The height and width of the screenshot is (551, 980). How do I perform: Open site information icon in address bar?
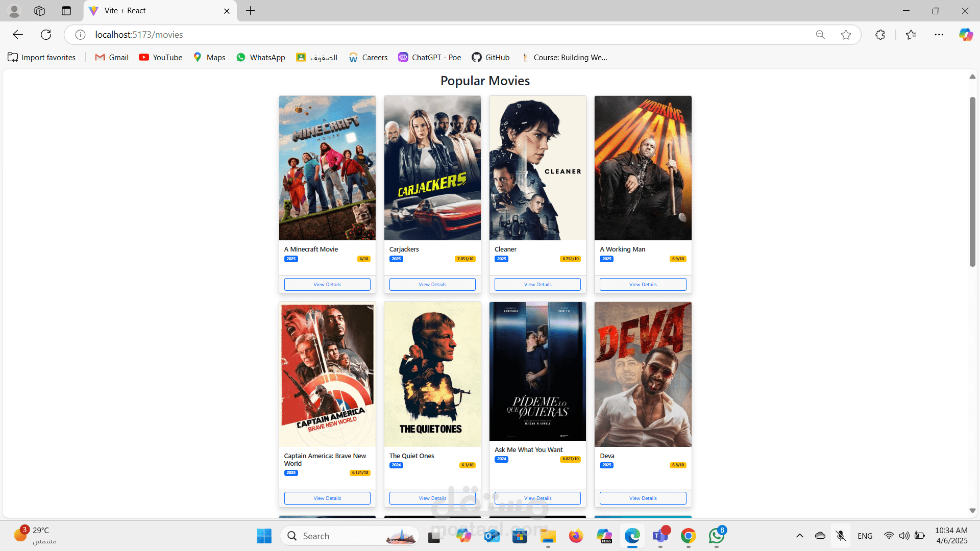pyautogui.click(x=80, y=35)
